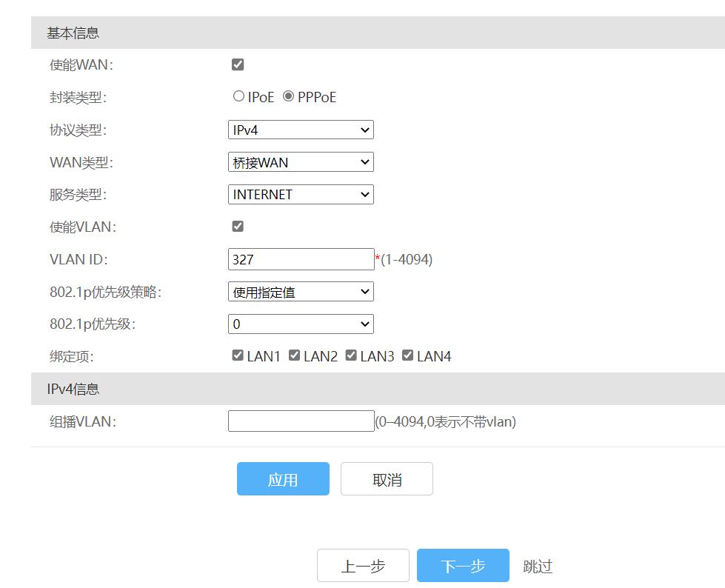
Task: Open the 802.1p优先级 value dropdown
Action: [x=301, y=324]
